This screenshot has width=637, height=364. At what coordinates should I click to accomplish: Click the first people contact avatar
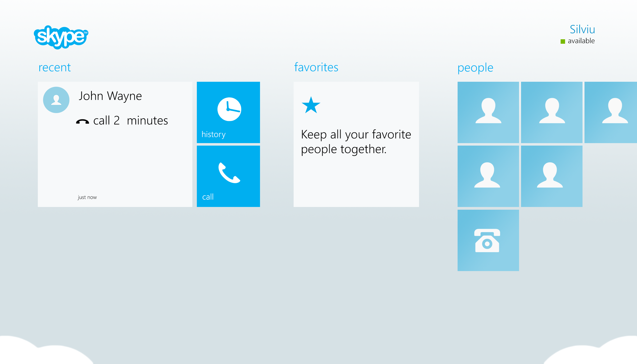[487, 113]
